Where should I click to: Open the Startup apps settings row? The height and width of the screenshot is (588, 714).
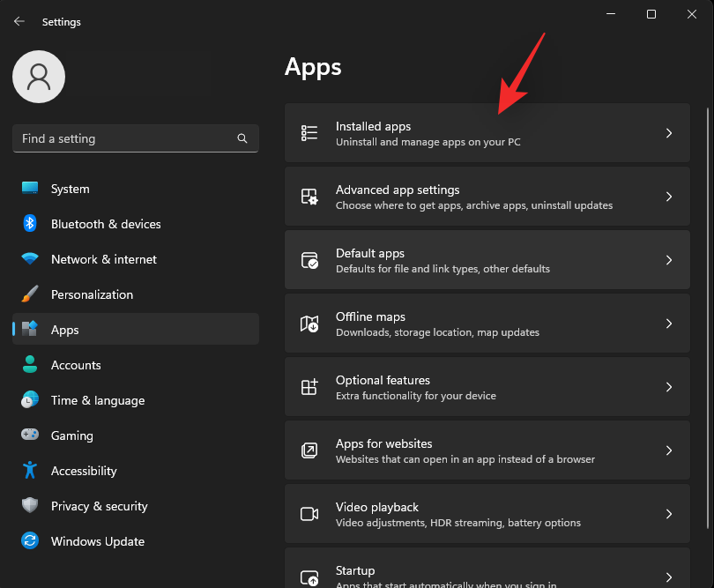487,571
